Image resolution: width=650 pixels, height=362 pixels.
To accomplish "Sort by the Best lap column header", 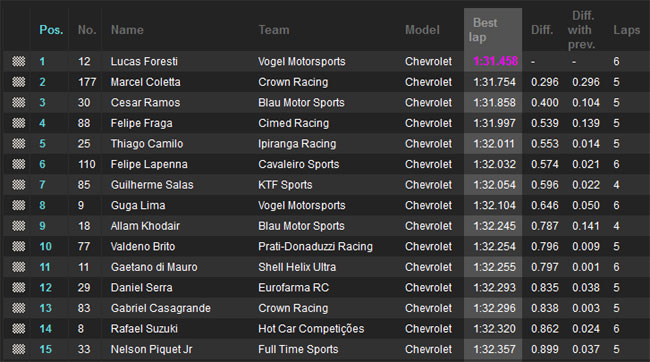I will 483,30.
